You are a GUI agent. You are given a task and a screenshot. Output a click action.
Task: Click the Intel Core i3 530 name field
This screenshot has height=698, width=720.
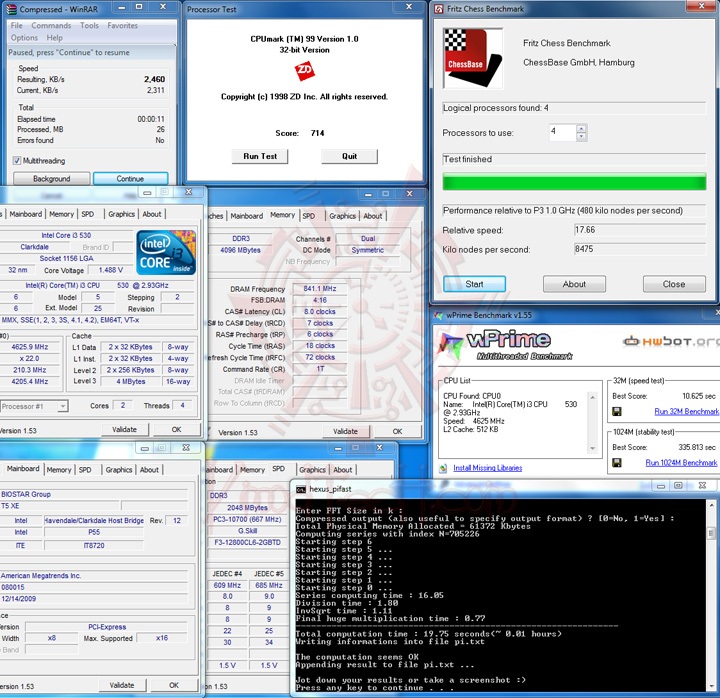(67, 235)
